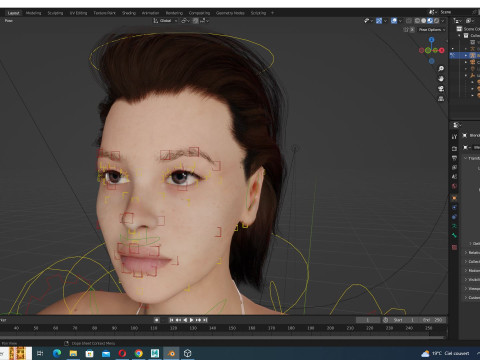Open the gizmo options dropdown arrow
Viewport: 480px width, 360px height.
click(385, 21)
